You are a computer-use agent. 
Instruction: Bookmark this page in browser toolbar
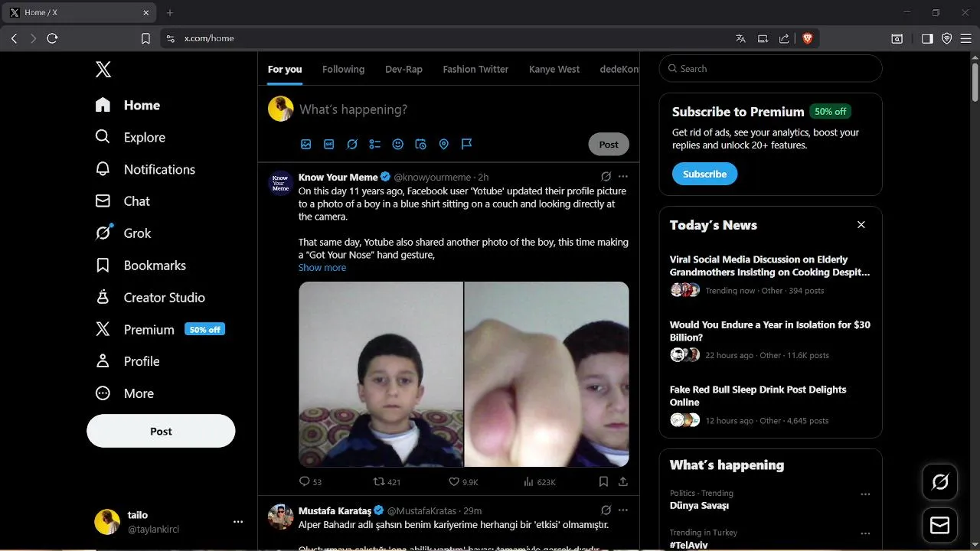[145, 38]
